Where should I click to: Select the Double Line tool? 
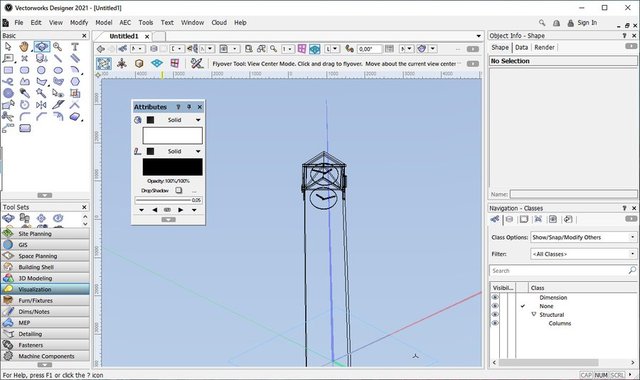[x=75, y=58]
